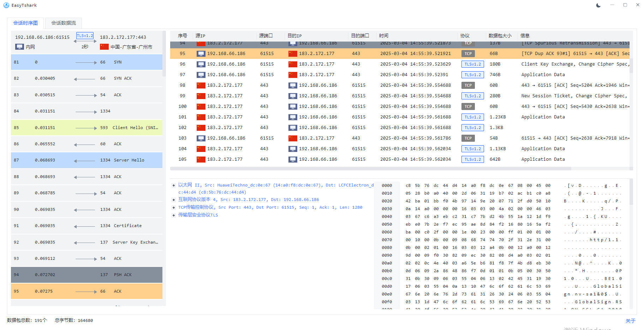Select the 会话时序图 tab
The height and width of the screenshot is (330, 644).
coord(25,23)
